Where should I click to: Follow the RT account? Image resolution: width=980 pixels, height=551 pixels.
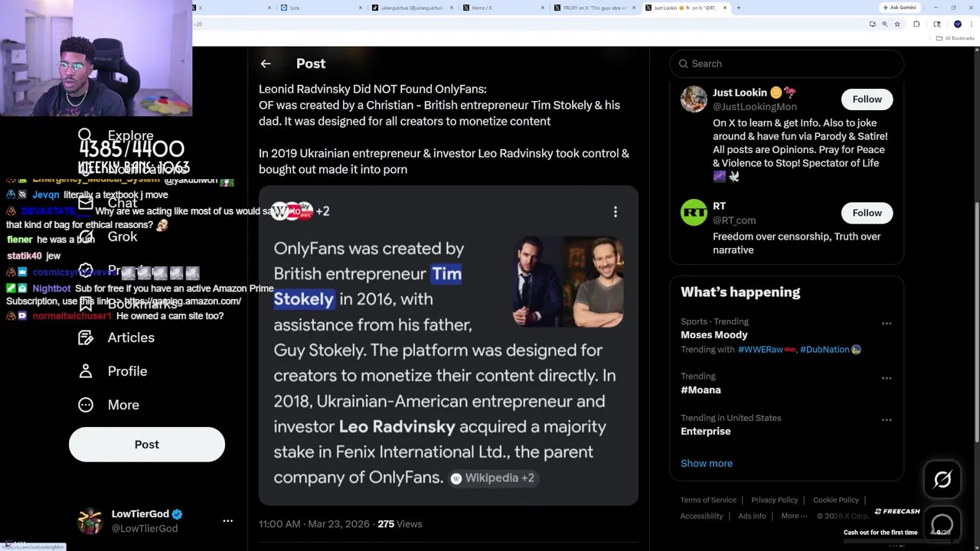(867, 213)
